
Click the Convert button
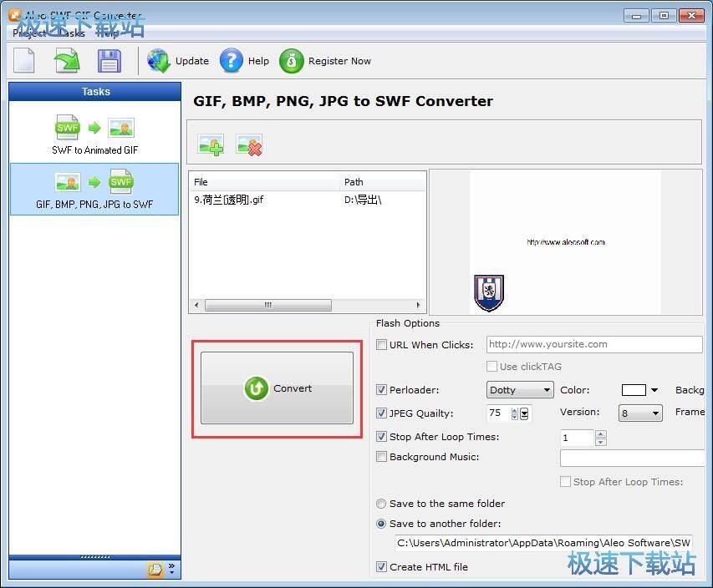[277, 388]
